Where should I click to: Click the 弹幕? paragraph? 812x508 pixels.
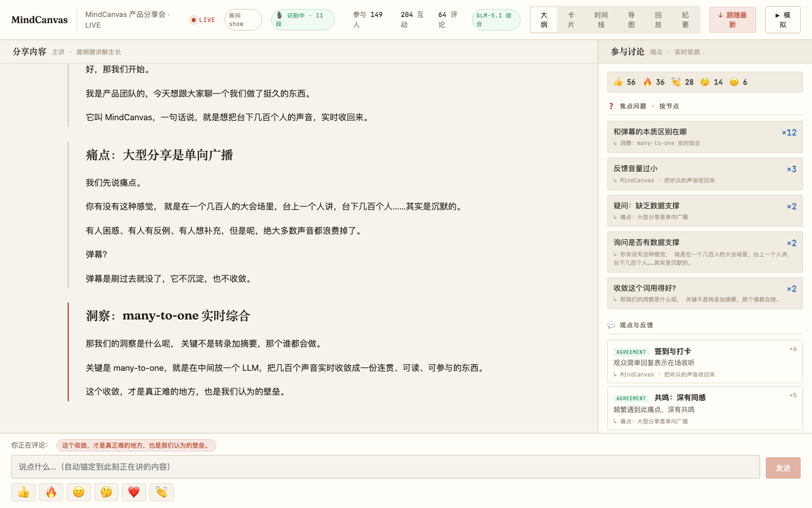click(96, 255)
